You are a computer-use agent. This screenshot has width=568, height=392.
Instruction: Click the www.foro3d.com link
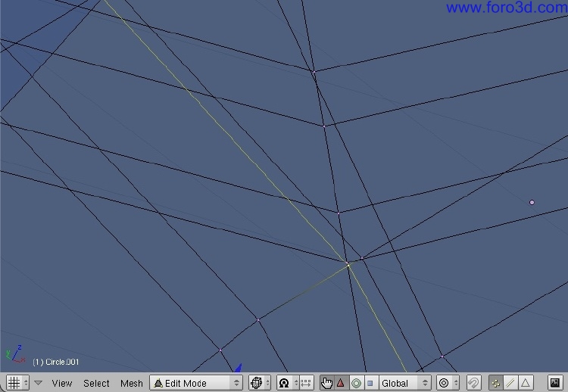click(507, 8)
